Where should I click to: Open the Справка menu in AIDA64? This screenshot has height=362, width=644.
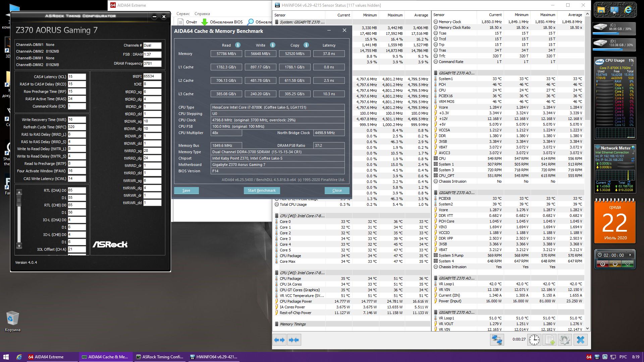[202, 14]
